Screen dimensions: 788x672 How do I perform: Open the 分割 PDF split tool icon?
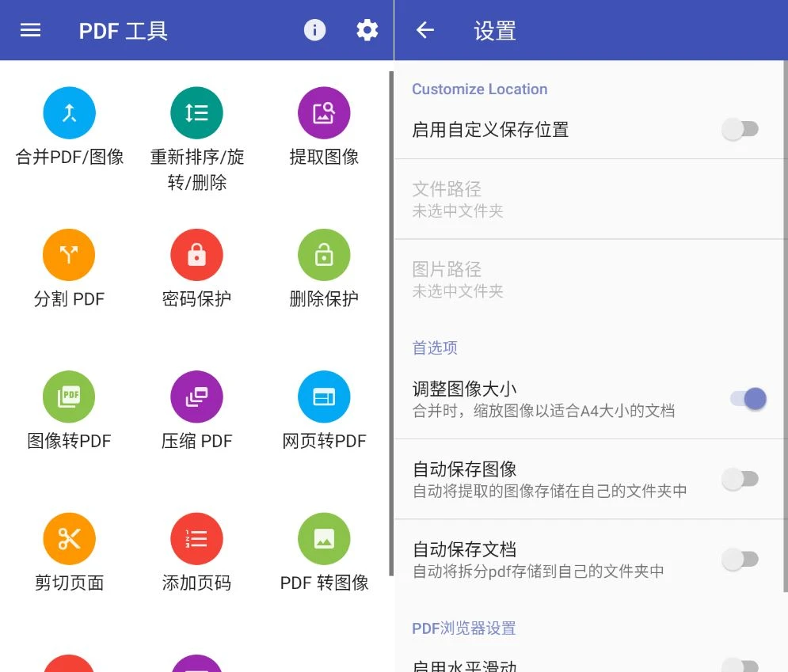pyautogui.click(x=70, y=255)
